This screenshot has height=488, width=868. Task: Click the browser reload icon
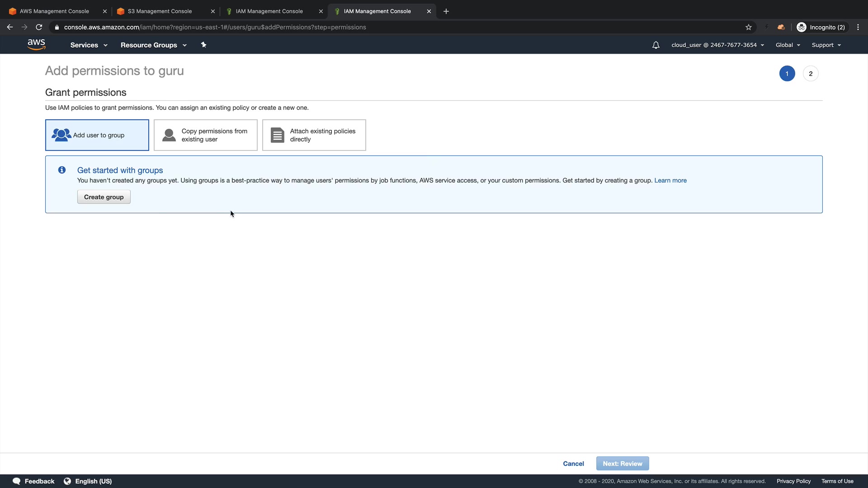click(x=39, y=27)
